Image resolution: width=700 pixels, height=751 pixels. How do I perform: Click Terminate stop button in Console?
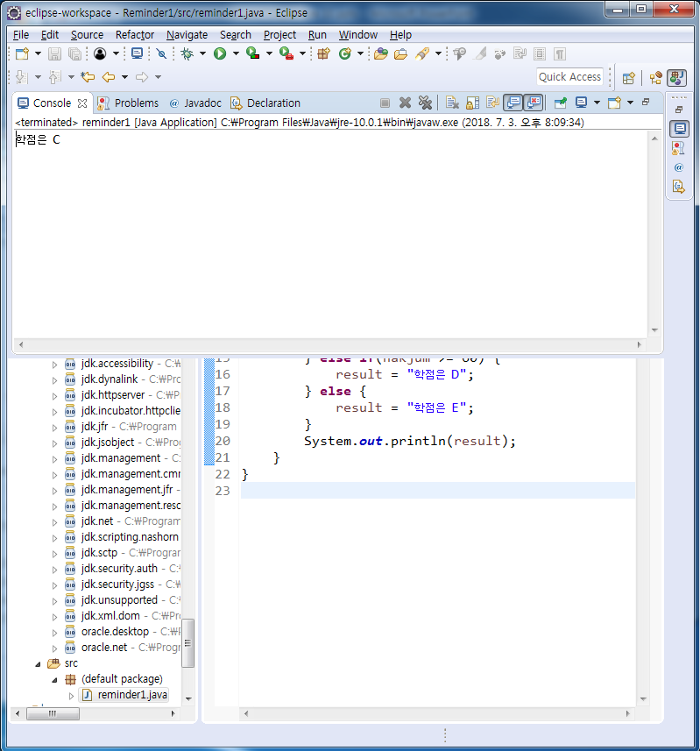click(x=385, y=103)
